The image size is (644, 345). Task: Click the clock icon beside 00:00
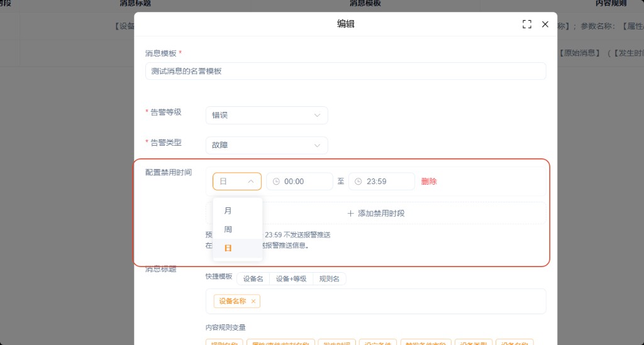pyautogui.click(x=277, y=182)
